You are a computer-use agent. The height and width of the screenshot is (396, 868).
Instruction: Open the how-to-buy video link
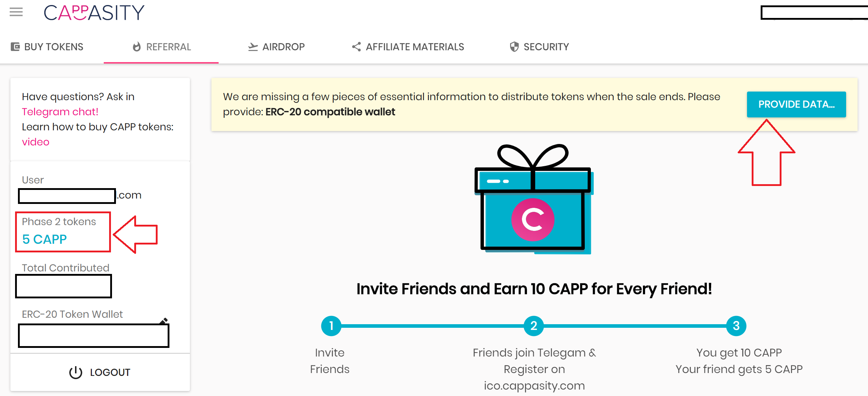click(x=36, y=142)
